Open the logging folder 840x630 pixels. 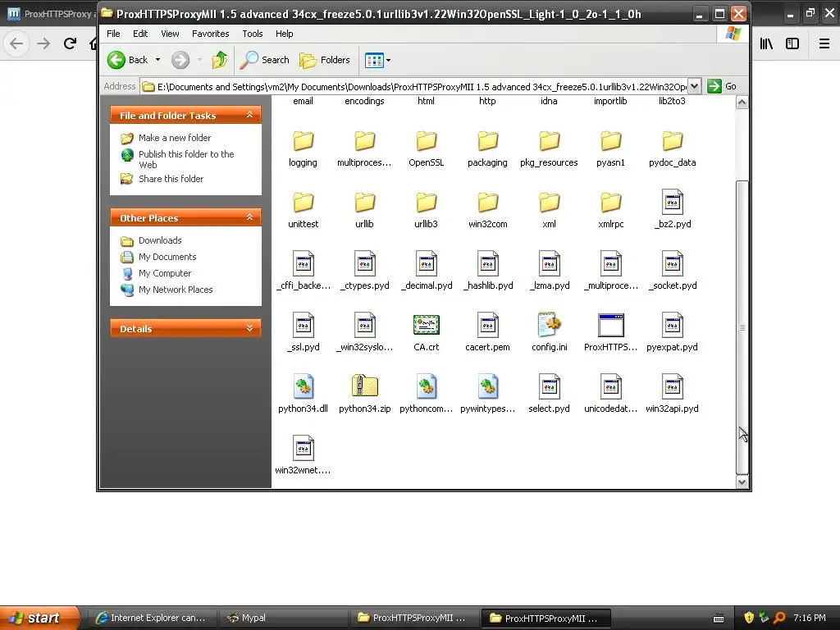pos(303,149)
